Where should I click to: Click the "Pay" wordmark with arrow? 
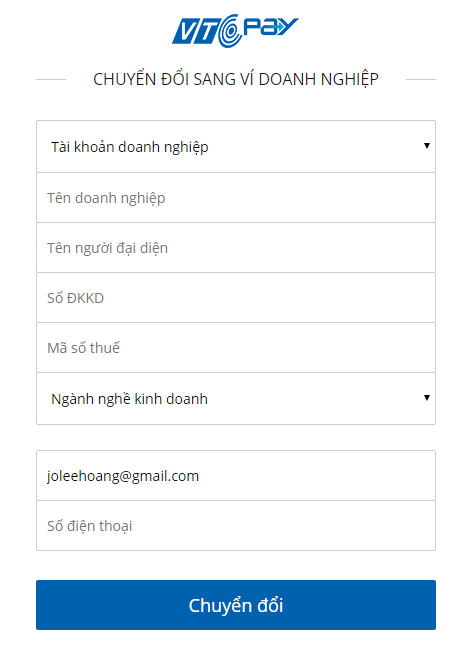click(x=271, y=27)
